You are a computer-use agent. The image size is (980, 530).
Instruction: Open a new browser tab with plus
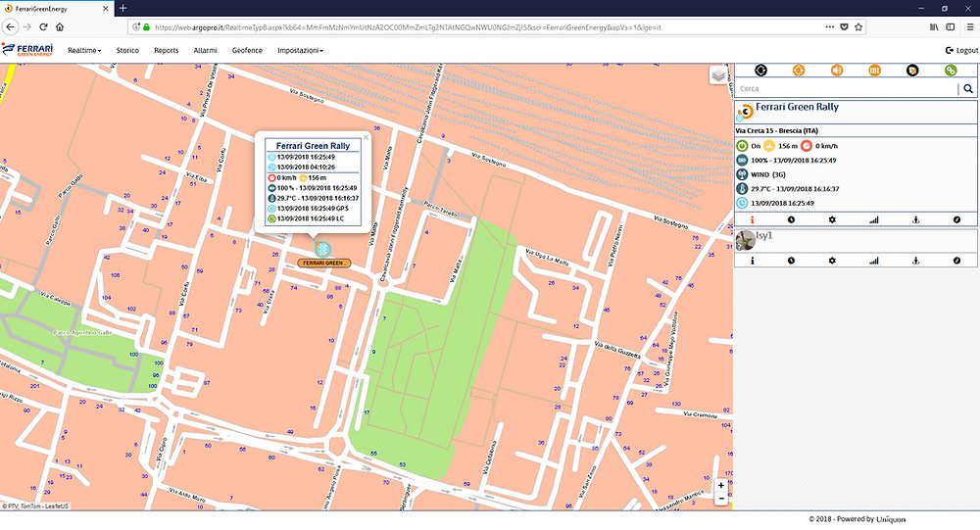click(x=123, y=8)
